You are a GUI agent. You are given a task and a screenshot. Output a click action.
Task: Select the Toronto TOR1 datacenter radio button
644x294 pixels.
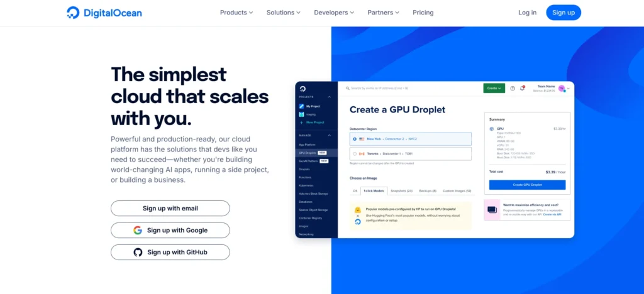(x=355, y=154)
